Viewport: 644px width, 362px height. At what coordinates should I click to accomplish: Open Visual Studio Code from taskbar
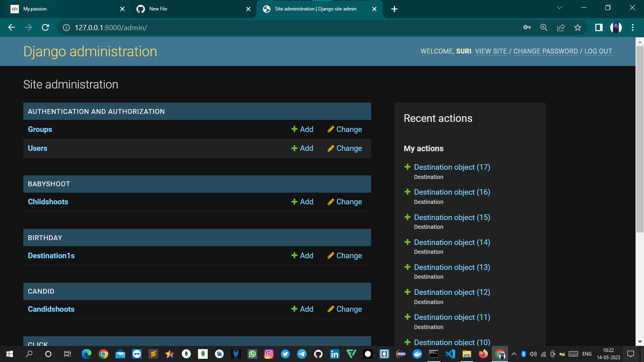(450, 354)
